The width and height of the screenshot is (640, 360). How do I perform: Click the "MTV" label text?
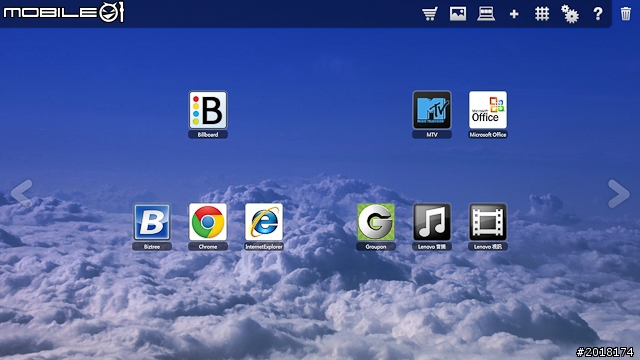[x=432, y=134]
